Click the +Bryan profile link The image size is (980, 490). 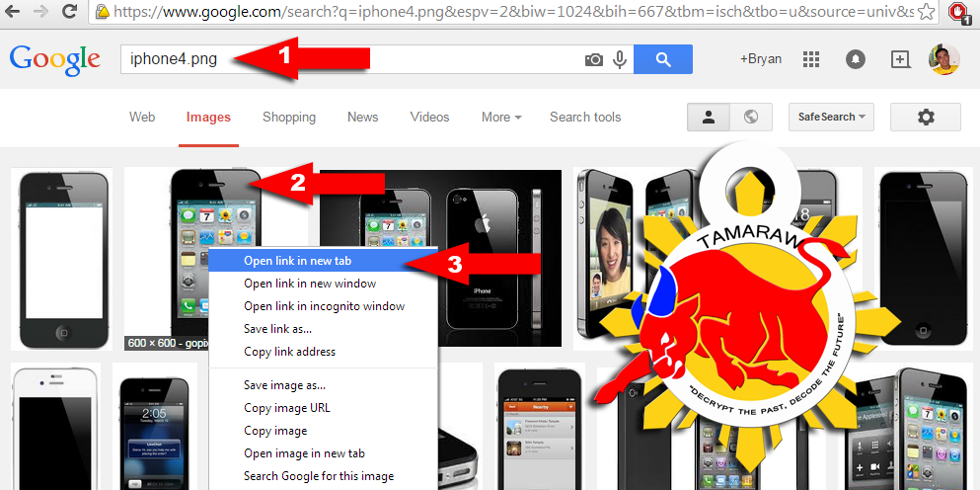(x=761, y=59)
